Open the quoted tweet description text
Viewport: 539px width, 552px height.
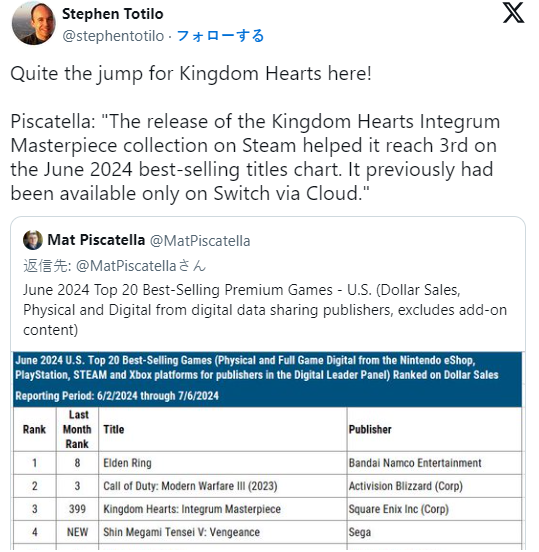(x=265, y=310)
